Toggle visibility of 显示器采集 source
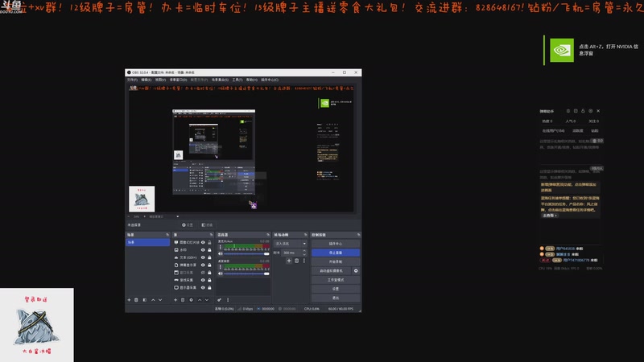 [x=203, y=288]
